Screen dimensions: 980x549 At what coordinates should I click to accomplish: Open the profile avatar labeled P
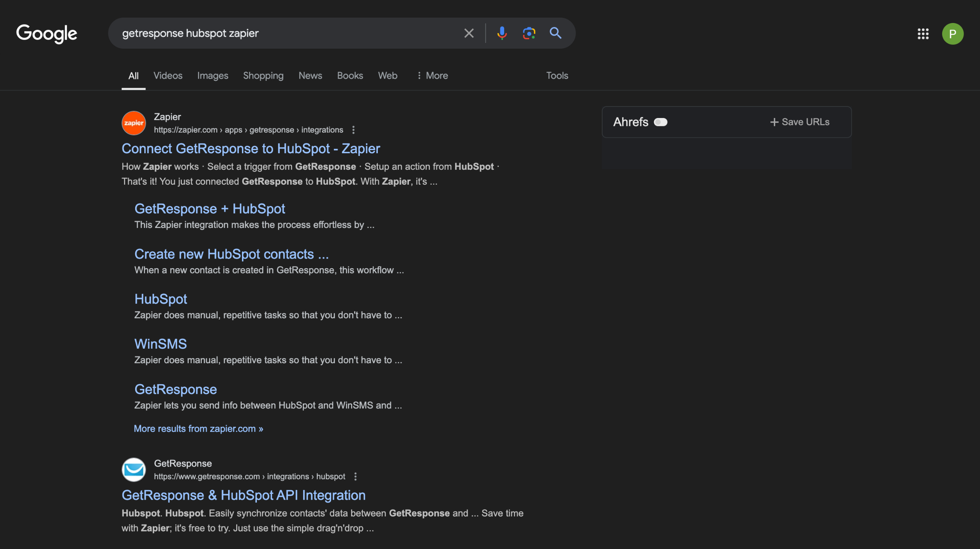click(952, 34)
